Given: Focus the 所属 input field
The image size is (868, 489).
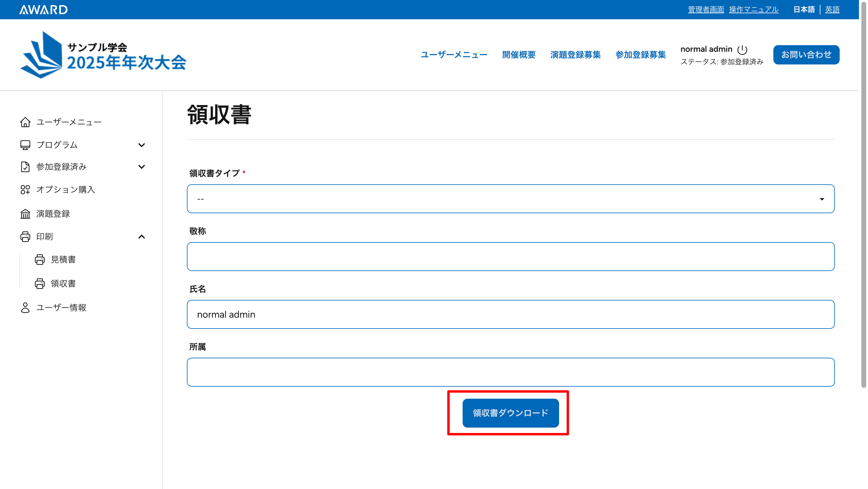Looking at the screenshot, I should [511, 372].
